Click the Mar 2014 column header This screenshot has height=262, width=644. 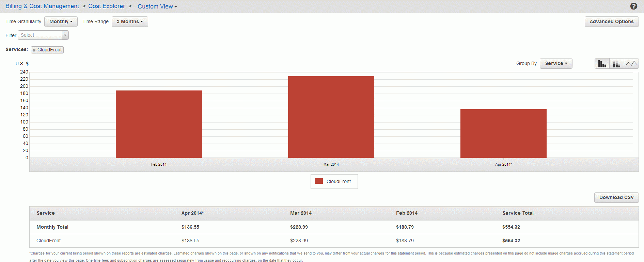coord(301,213)
